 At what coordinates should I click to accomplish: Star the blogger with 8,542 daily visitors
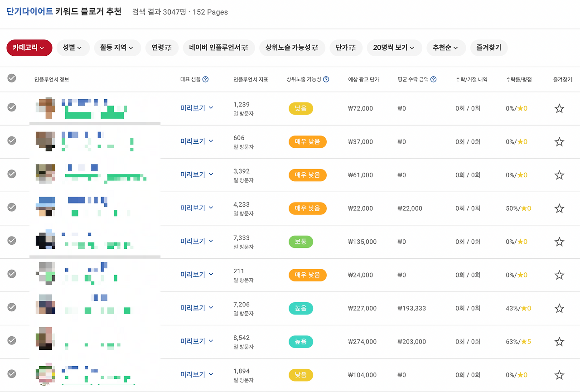[559, 341]
